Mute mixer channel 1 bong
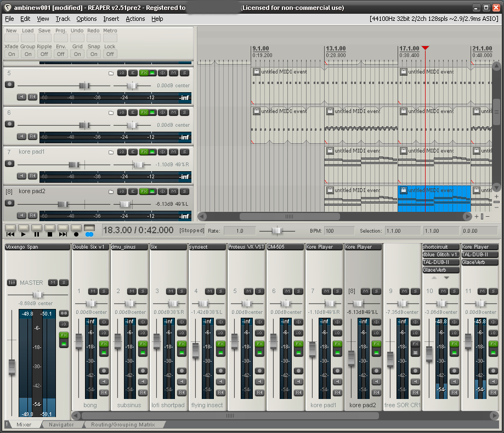This screenshot has height=433, width=504. 93,291
